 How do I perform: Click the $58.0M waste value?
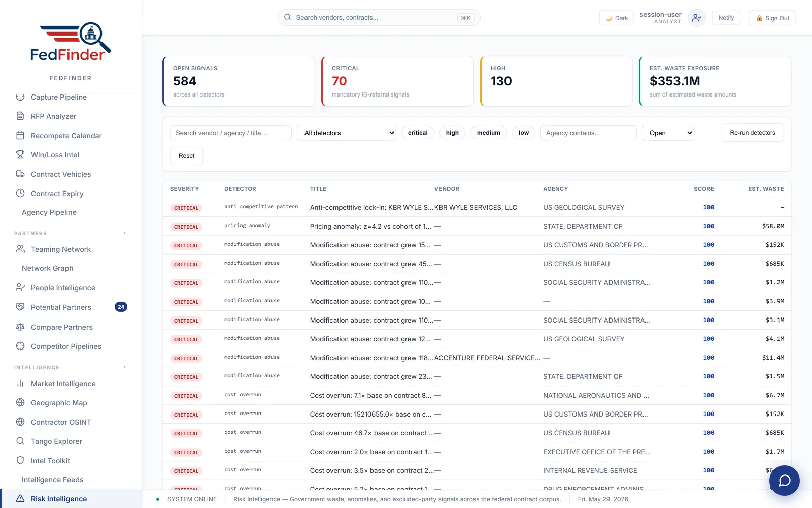(773, 226)
